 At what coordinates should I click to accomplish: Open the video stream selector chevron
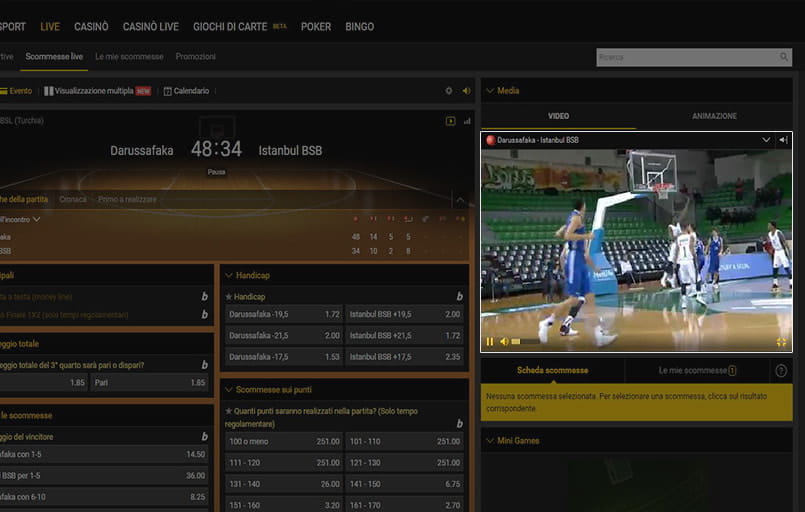coord(766,140)
